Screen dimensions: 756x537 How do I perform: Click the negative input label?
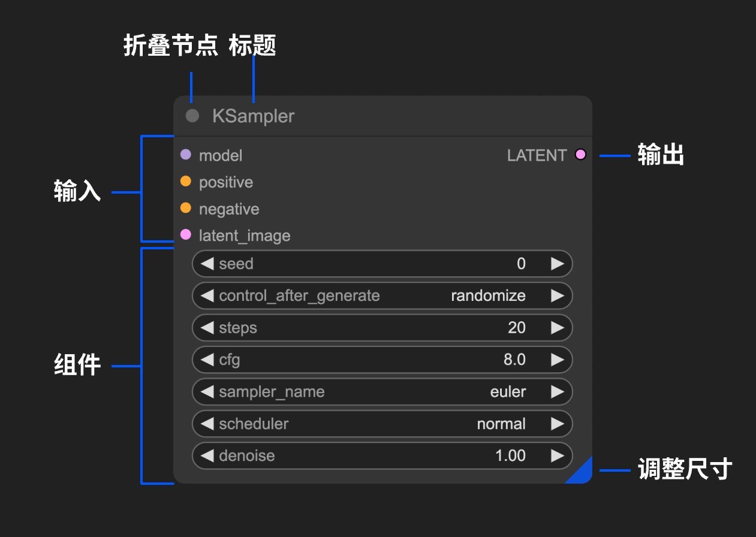tap(229, 209)
